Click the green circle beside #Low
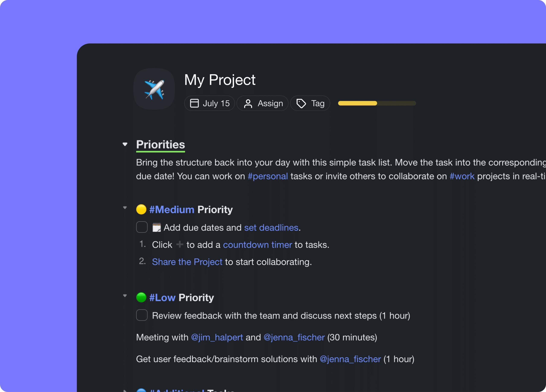The image size is (546, 392). [141, 297]
